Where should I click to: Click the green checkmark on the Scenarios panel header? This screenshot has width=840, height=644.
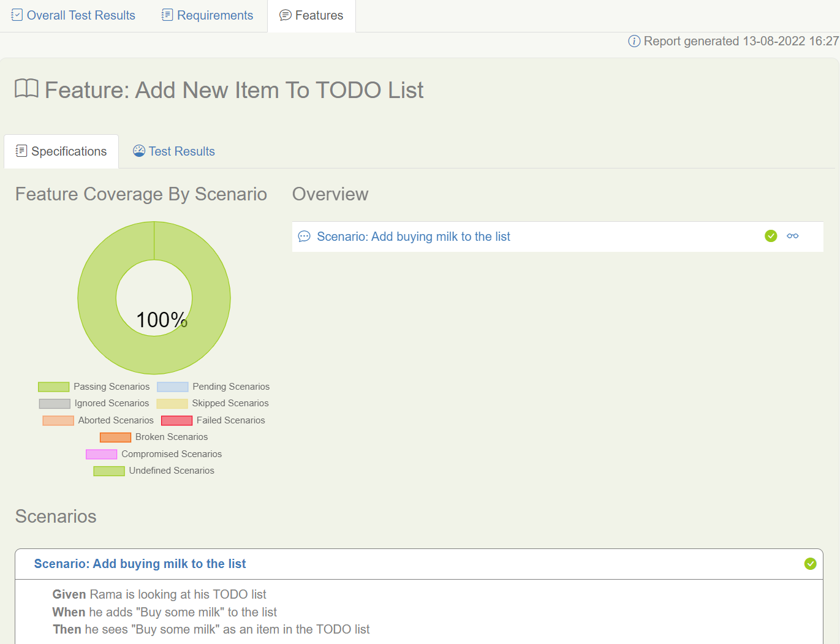tap(810, 564)
